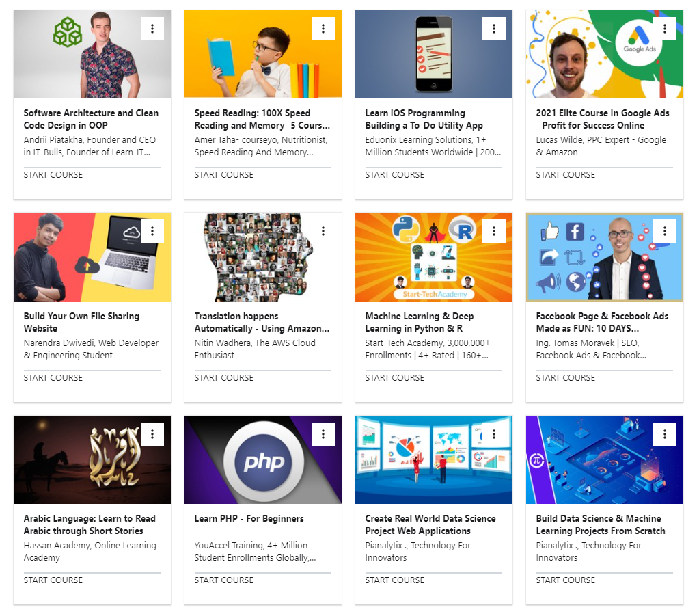The width and height of the screenshot is (699, 616).
Task: Click title 'Facebook Page & Facebook Ads Made as FUN'
Action: coord(602,323)
